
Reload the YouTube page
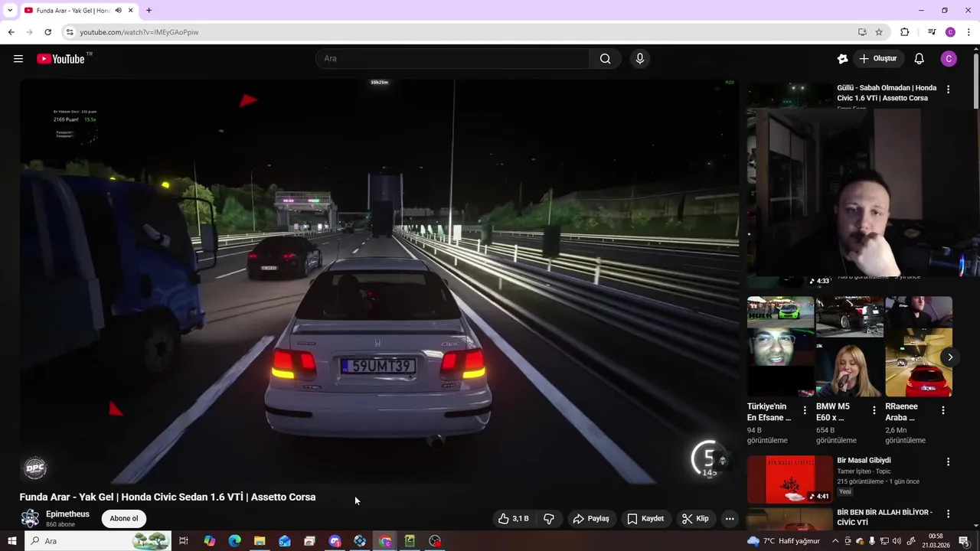click(47, 32)
